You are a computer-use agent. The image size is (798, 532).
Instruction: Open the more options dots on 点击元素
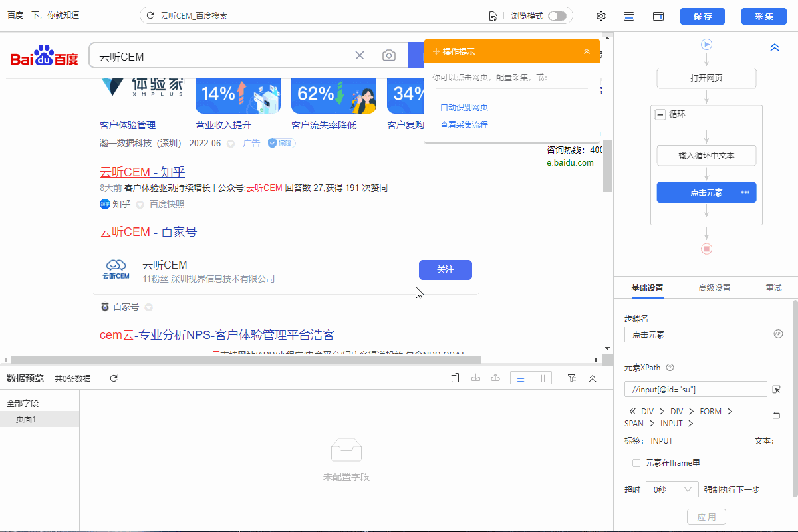[x=745, y=192]
